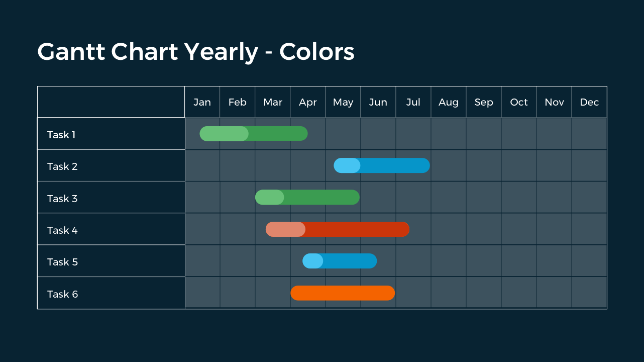644x362 pixels.
Task: Click the Jul column header
Action: (x=413, y=102)
